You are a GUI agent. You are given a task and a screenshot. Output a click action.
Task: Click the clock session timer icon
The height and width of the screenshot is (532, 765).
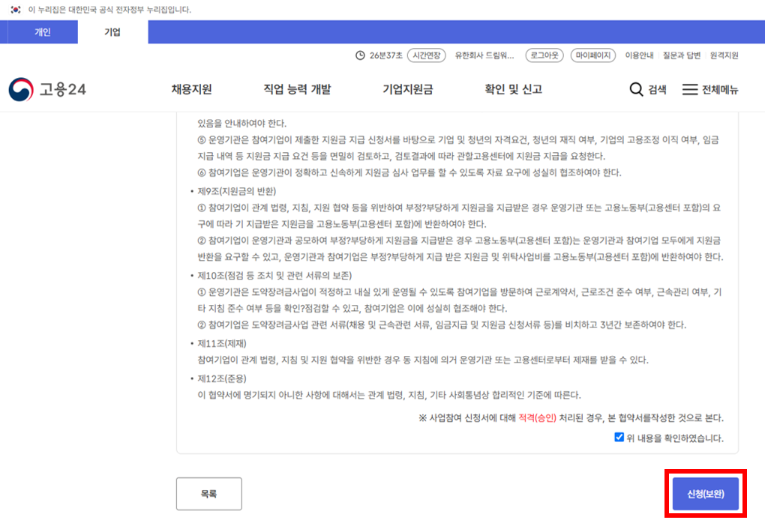point(360,55)
